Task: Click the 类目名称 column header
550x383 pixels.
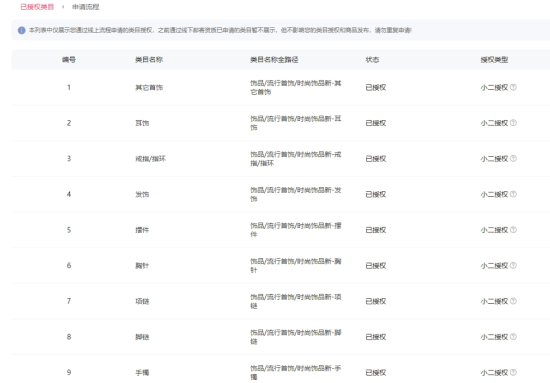Action: pos(149,60)
